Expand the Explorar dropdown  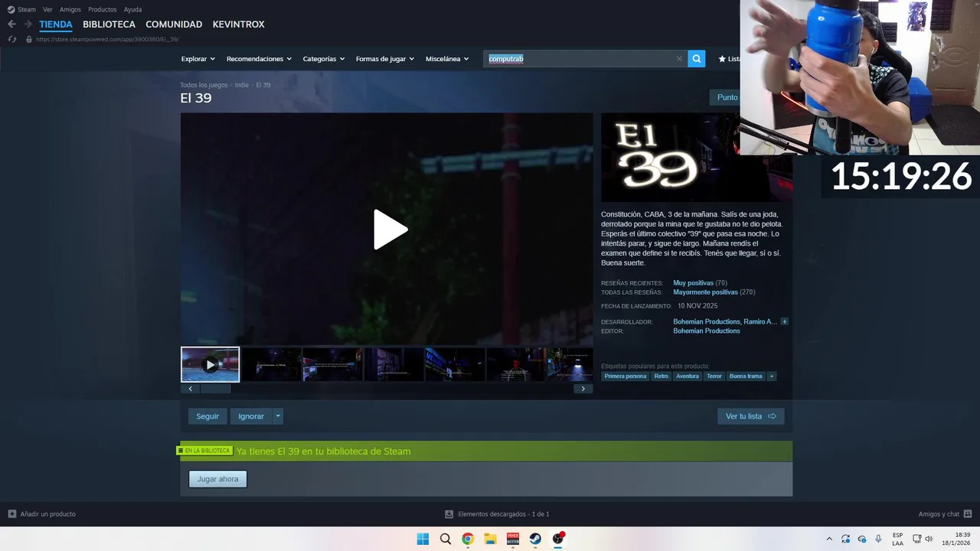[198, 59]
